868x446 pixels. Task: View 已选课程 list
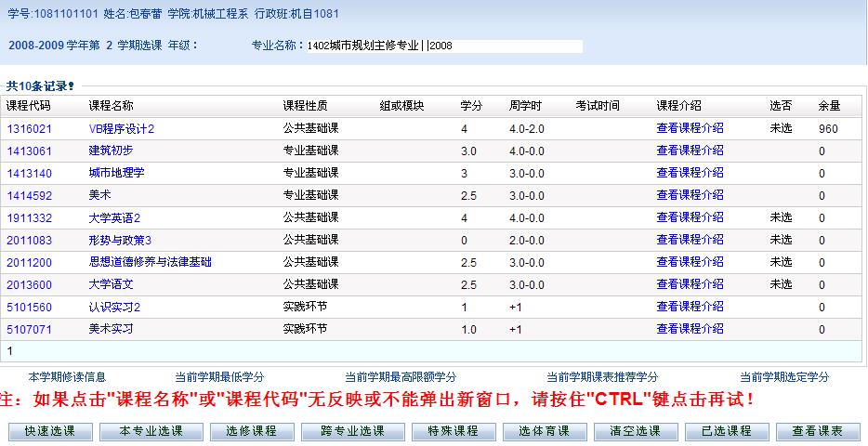point(726,432)
